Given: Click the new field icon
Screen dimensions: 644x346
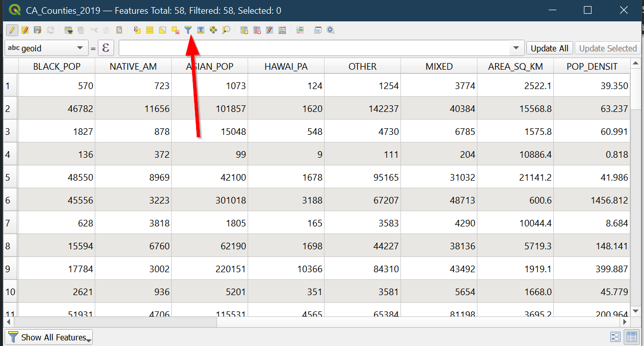Looking at the screenshot, I should 244,31.
